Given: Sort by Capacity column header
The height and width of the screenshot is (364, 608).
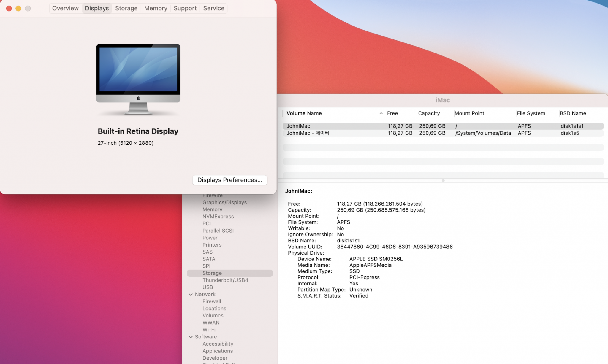Looking at the screenshot, I should [429, 113].
